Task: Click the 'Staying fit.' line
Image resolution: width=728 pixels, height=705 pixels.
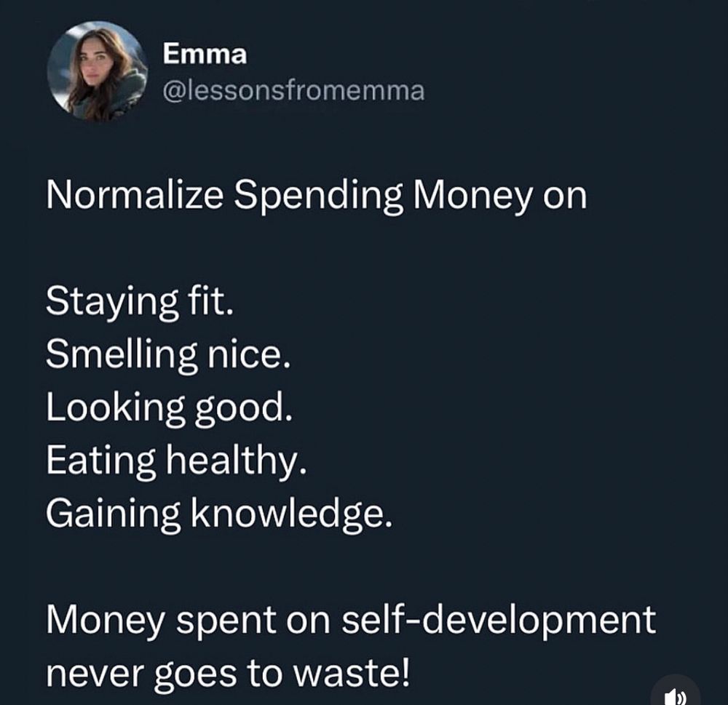Action: tap(139, 303)
